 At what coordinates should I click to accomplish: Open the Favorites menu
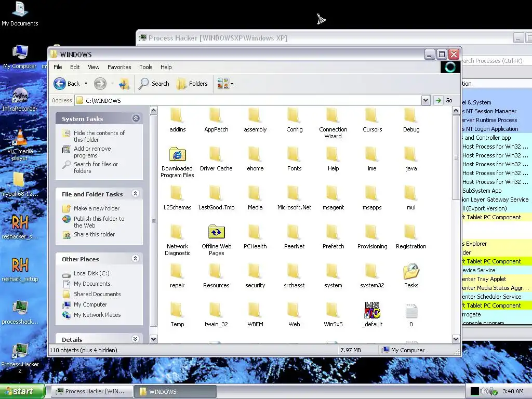coord(119,67)
